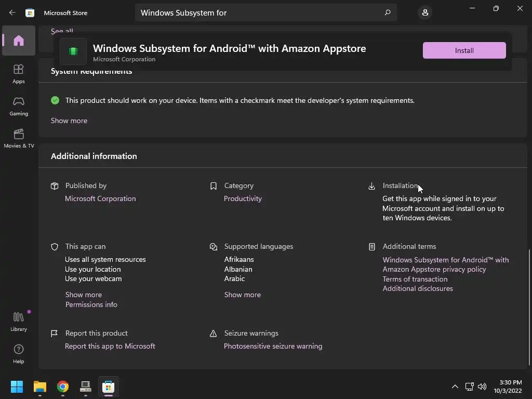
Task: Click the "Use your location" text
Action: tap(92, 270)
